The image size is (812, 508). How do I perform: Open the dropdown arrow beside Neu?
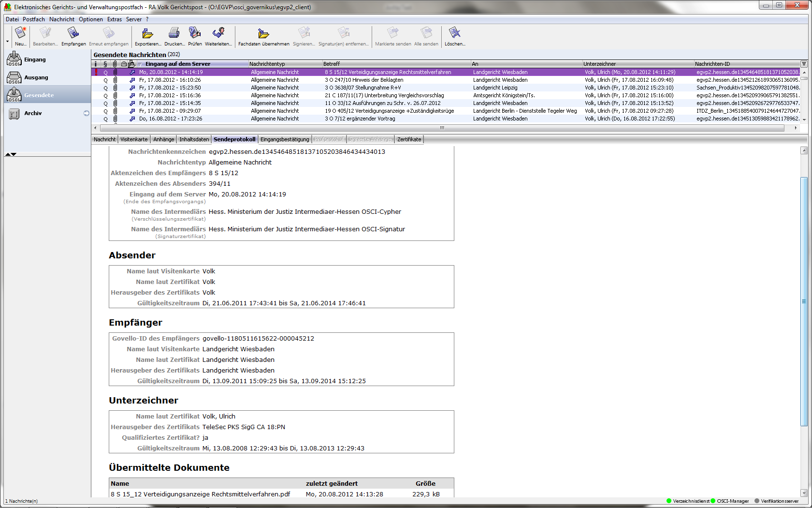[7, 42]
